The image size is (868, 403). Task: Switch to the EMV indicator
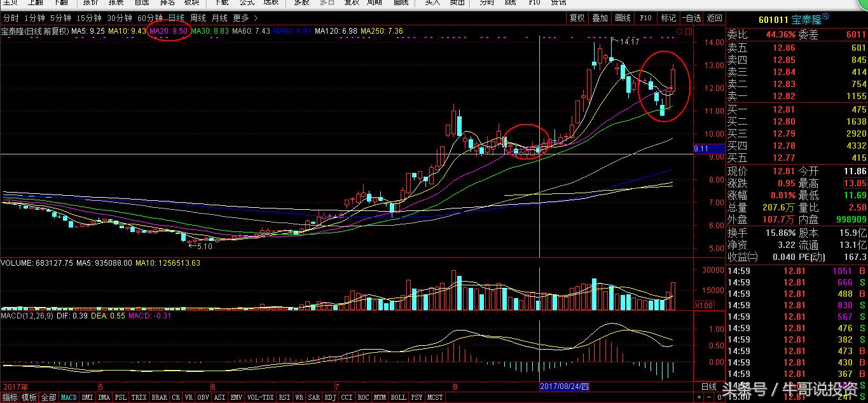(x=237, y=397)
